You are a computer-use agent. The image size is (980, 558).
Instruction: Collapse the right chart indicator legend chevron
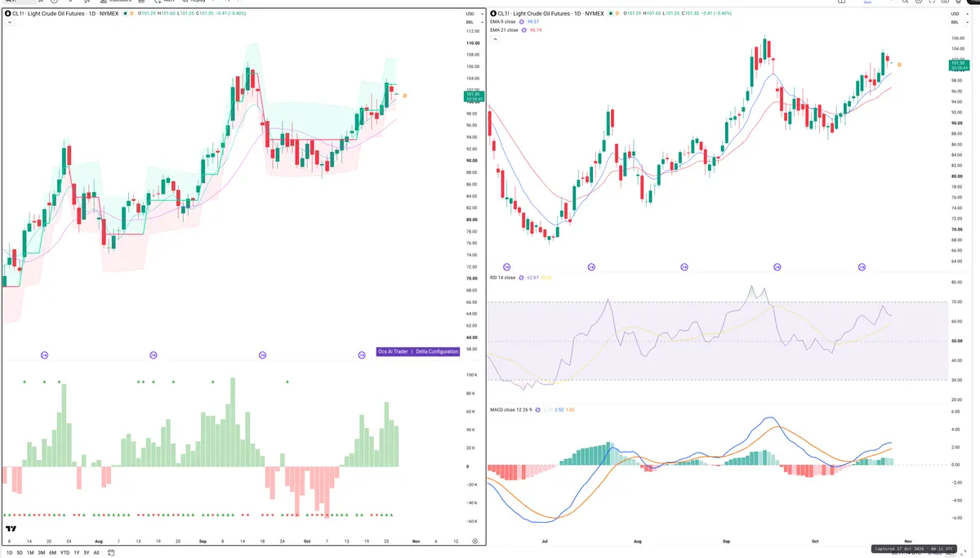click(496, 38)
